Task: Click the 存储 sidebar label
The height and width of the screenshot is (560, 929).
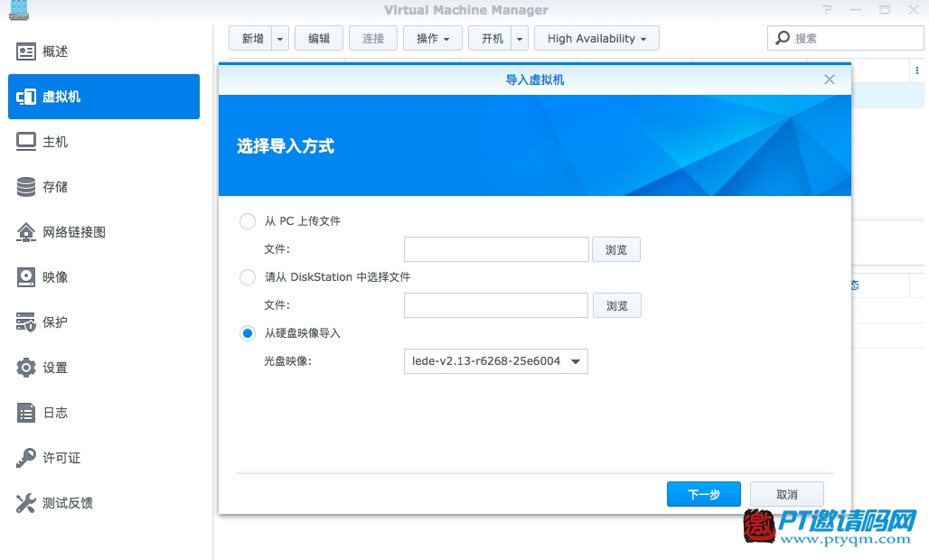Action: point(55,187)
